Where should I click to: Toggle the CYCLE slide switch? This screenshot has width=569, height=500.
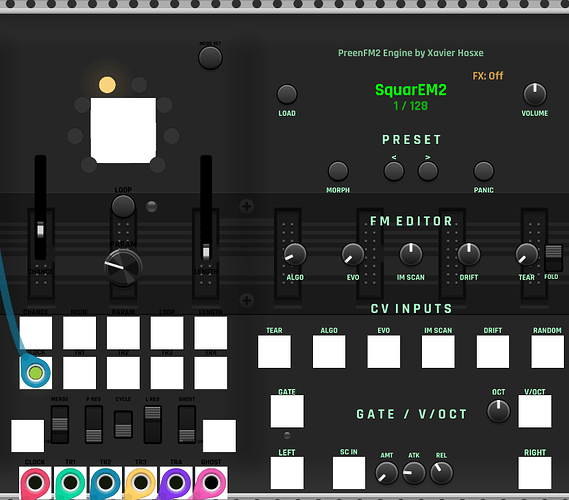coord(123,424)
